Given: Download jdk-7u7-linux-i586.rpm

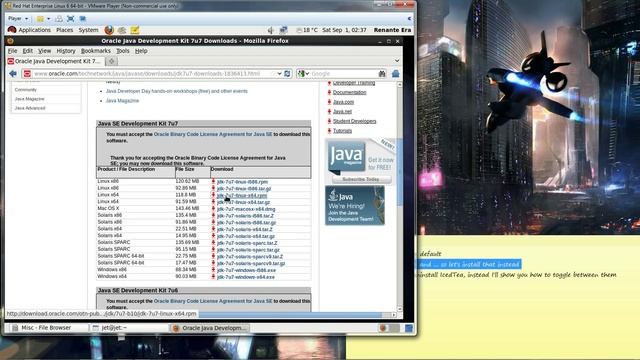Looking at the screenshot, I should [242, 182].
